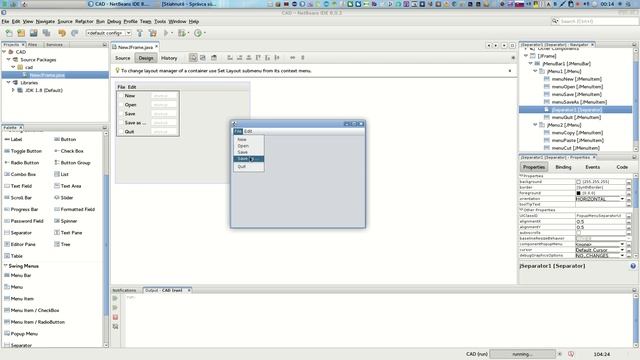Click Edit menu in running app window

tap(248, 131)
